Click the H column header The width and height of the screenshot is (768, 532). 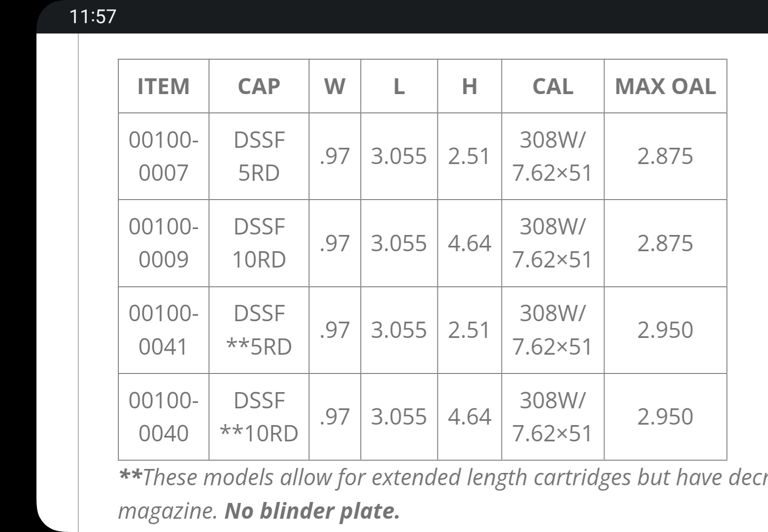click(x=469, y=86)
